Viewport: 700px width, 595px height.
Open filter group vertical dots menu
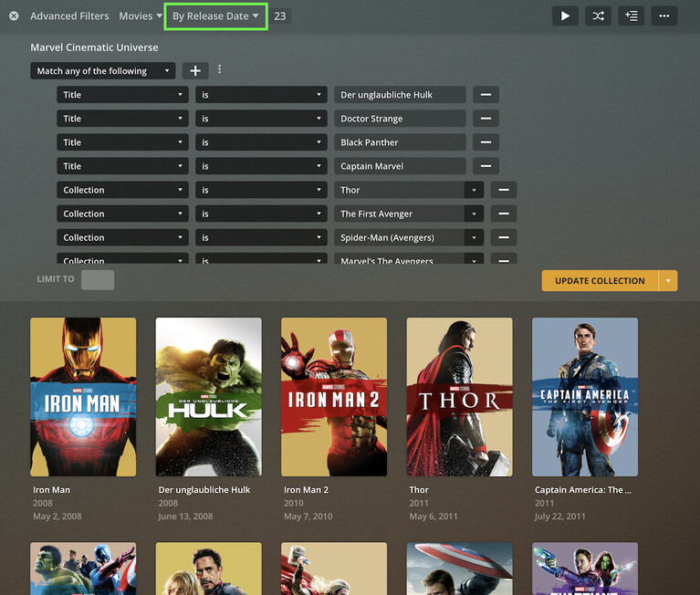(x=219, y=69)
